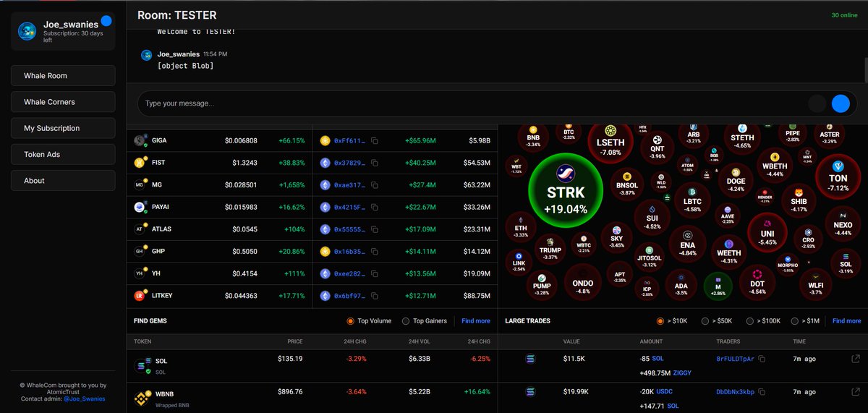Click the DOGE bubble
The width and height of the screenshot is (868, 413).
736,180
